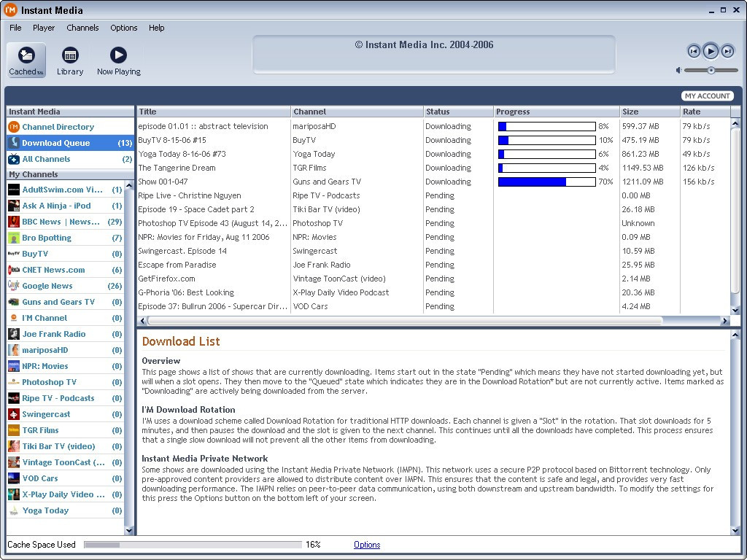Click the Yoga Today sidebar channel icon
747x560 pixels.
click(14, 510)
